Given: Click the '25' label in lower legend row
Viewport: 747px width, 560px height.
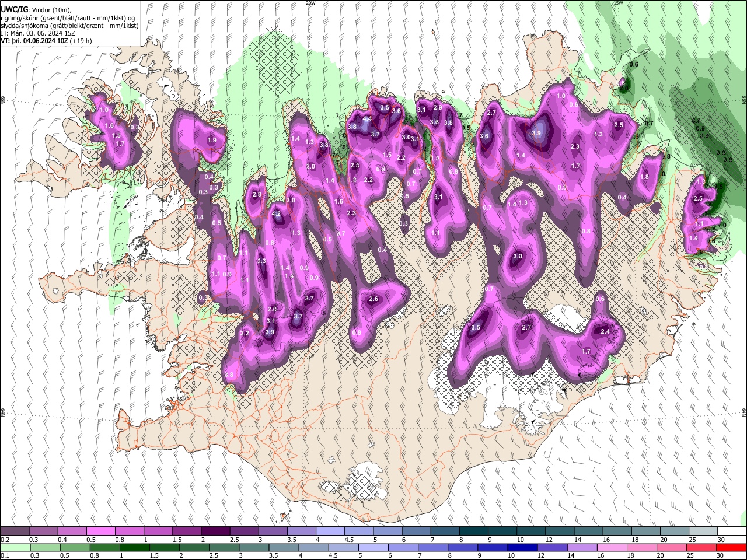Looking at the screenshot, I should (691, 556).
